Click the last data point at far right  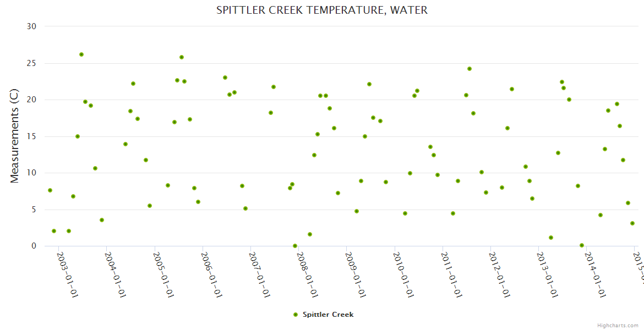632,223
